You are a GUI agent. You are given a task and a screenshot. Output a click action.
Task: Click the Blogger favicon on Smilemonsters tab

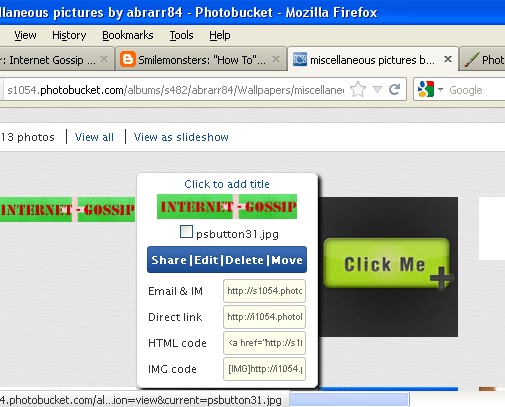click(128, 59)
